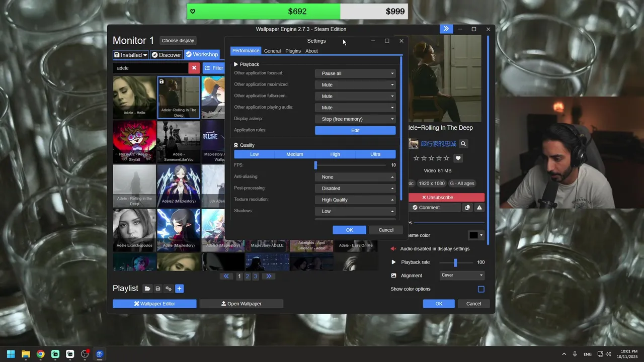Go to results page 2
Viewport: 644px width, 362px height.
tap(248, 277)
